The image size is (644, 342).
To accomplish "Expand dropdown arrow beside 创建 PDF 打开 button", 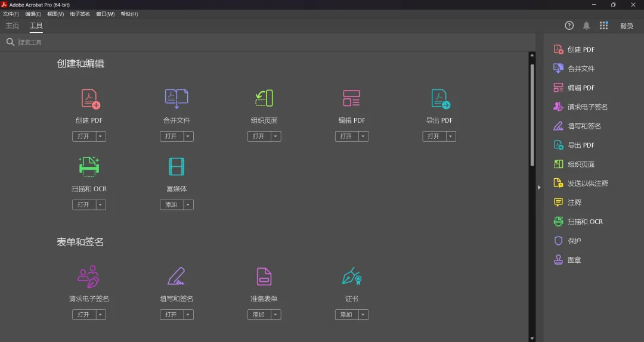I will [101, 136].
